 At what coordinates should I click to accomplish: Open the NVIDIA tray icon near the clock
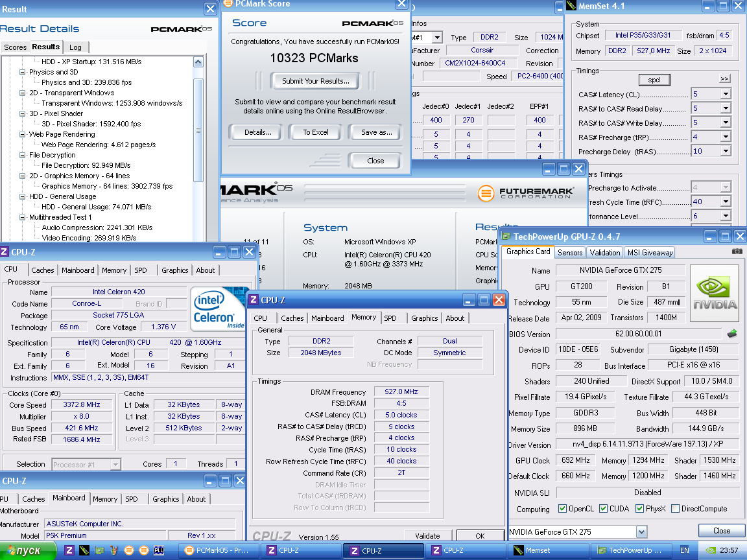710,550
